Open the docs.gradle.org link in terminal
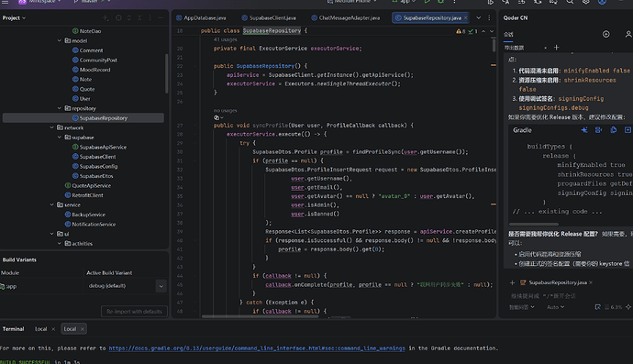633x364 pixels. 257,347
